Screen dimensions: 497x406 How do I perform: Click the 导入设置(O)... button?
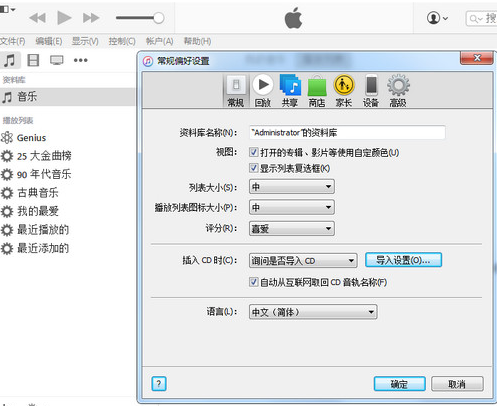tap(403, 260)
